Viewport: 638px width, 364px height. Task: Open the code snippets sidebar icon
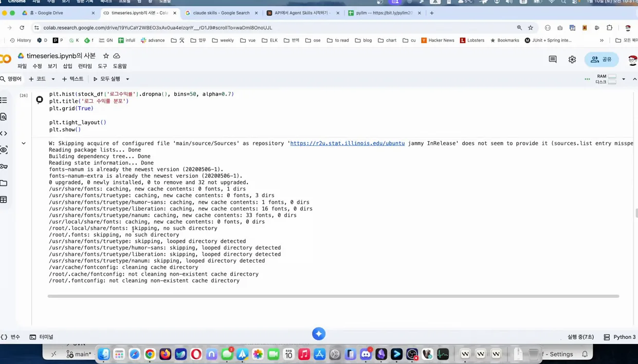pyautogui.click(x=4, y=133)
